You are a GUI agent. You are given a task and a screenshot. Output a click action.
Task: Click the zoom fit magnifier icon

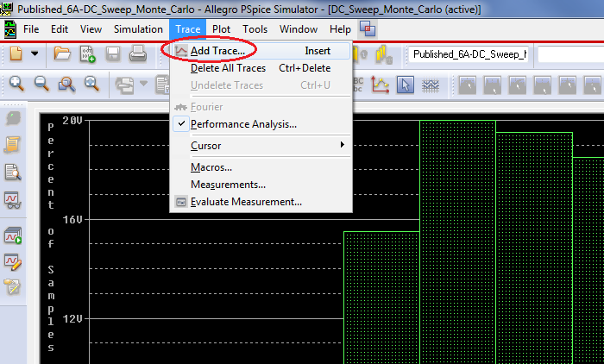[91, 85]
